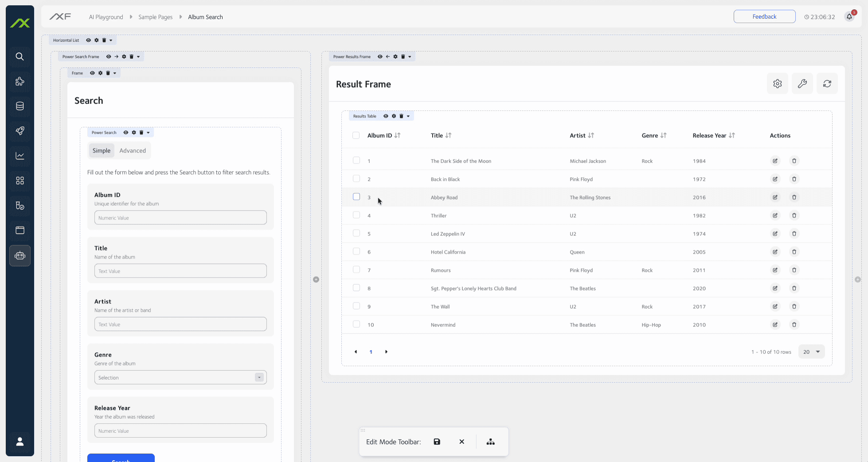This screenshot has width=868, height=462.
Task: Sort the table by Album ID
Action: pyautogui.click(x=397, y=135)
